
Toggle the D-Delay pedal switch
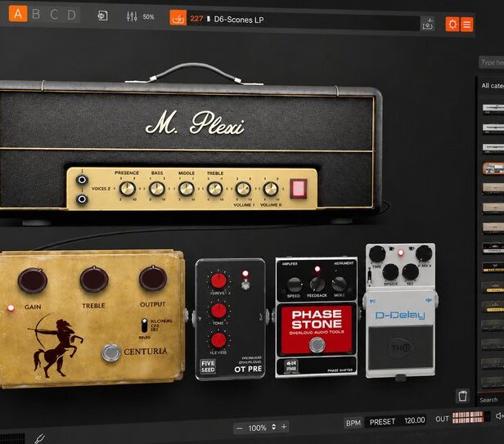pos(401,348)
